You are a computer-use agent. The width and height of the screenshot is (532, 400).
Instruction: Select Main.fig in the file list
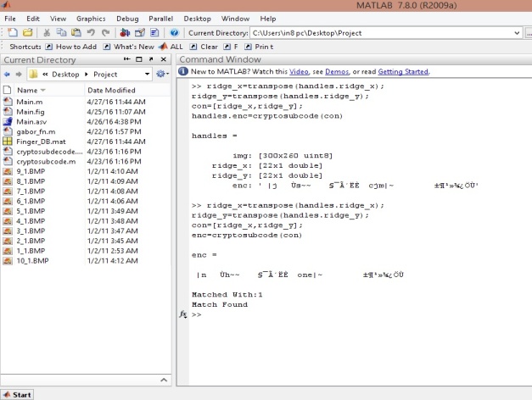31,112
